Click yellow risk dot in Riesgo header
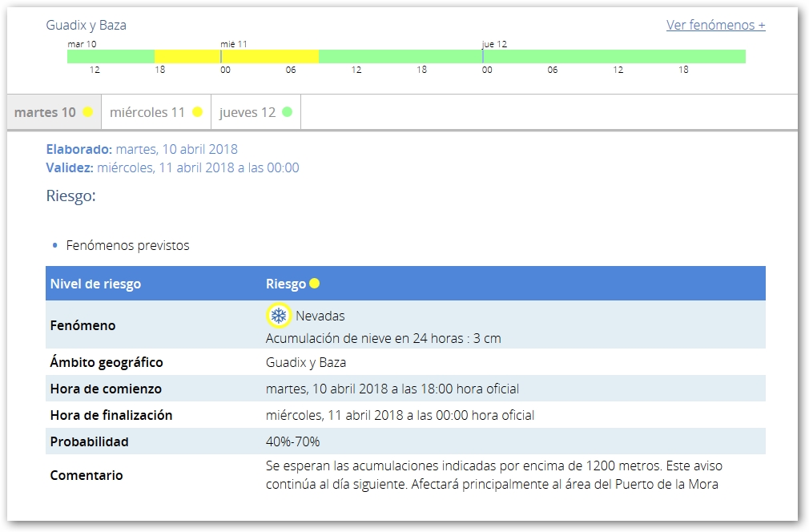Image resolution: width=809 pixels, height=532 pixels. click(x=315, y=284)
